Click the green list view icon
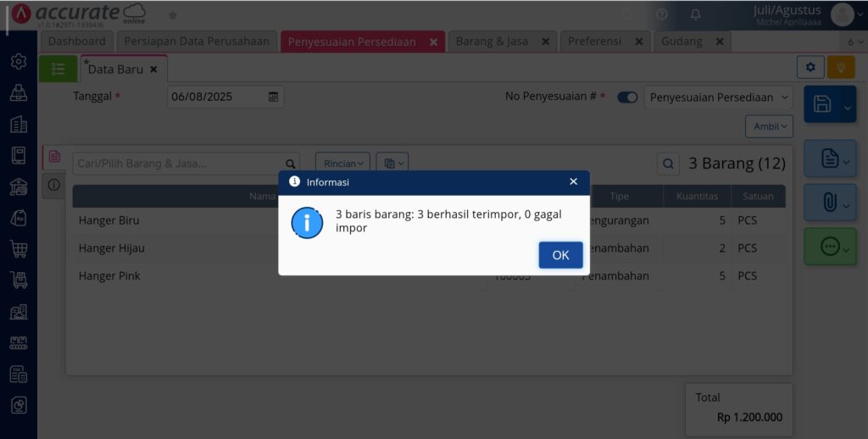 58,69
